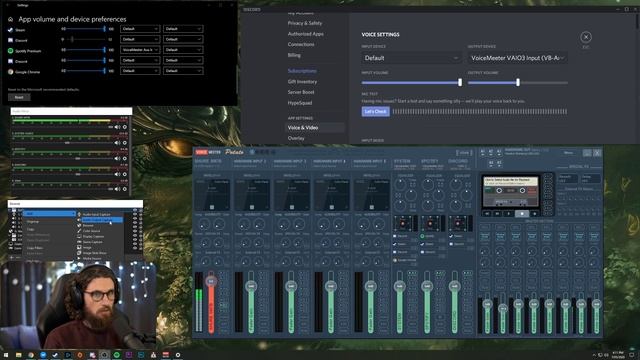Click rewind on the Voicemeeter cassette recorder
This screenshot has width=640, height=360.
[487, 213]
